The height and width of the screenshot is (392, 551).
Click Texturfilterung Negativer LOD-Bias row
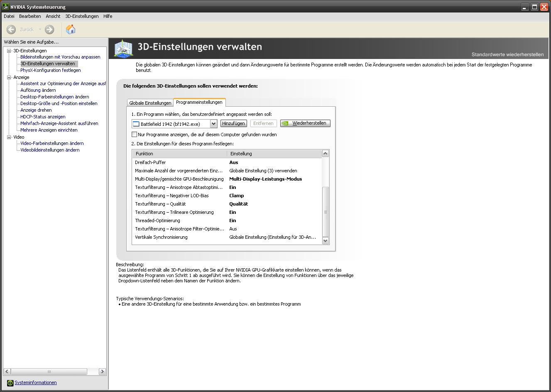[227, 196]
